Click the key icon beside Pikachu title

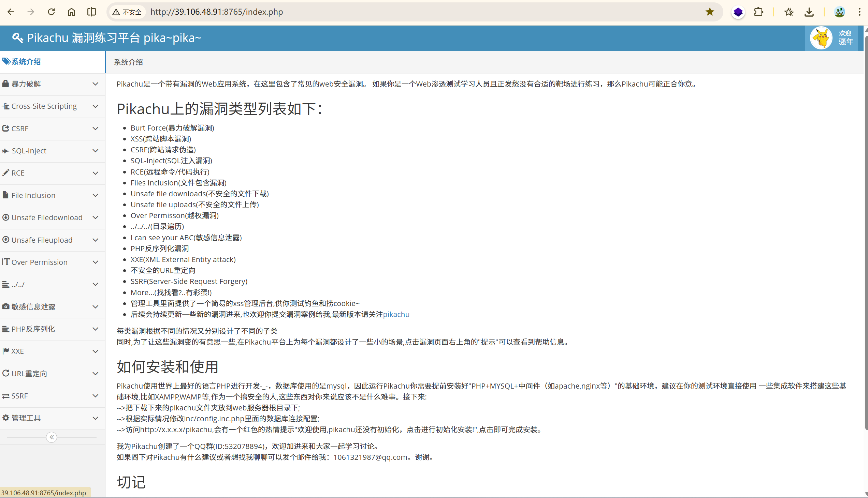(x=17, y=37)
